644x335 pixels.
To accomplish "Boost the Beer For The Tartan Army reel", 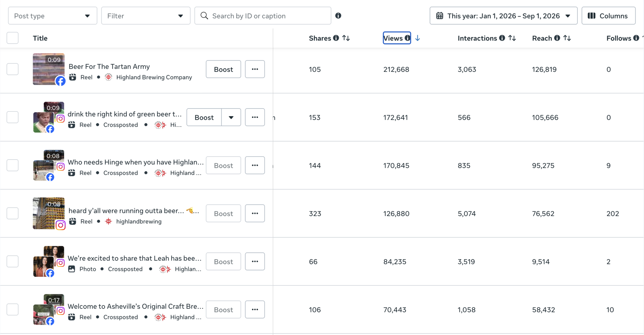I will pos(223,69).
